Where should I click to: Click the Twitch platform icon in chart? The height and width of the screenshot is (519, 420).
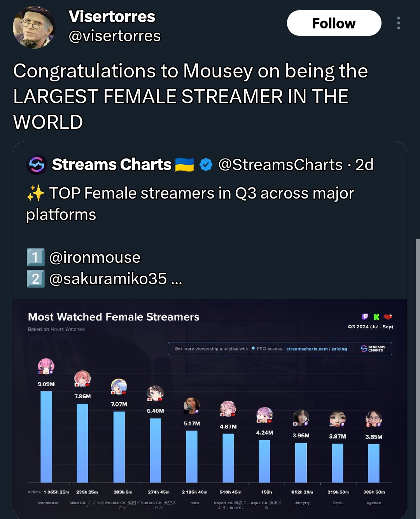[365, 317]
